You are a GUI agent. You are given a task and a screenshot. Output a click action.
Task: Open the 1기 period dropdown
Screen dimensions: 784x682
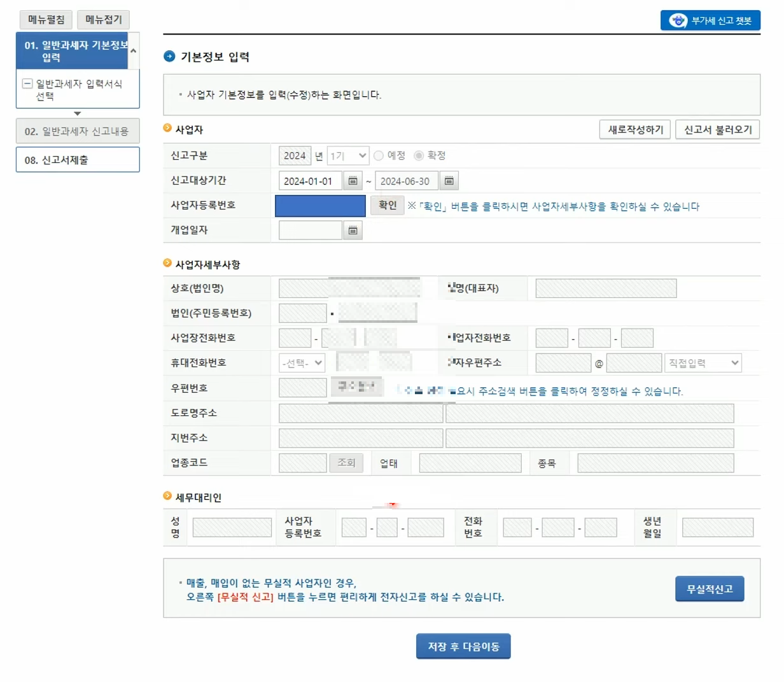tap(347, 155)
